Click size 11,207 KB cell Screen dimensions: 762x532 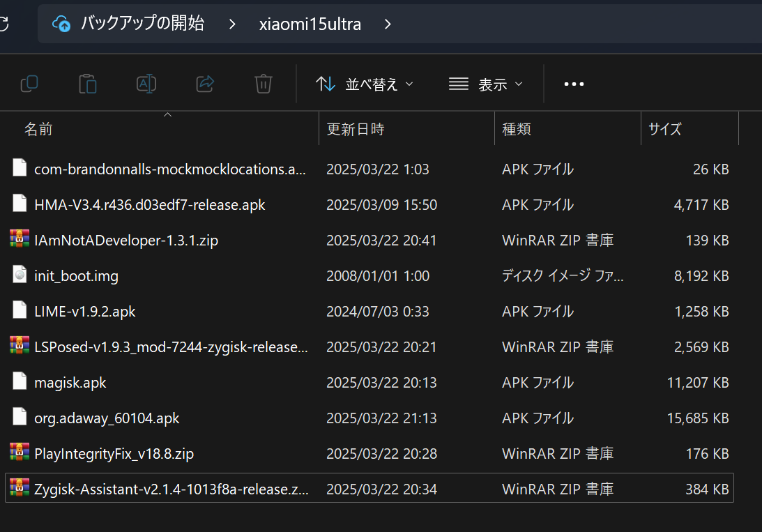click(x=698, y=383)
